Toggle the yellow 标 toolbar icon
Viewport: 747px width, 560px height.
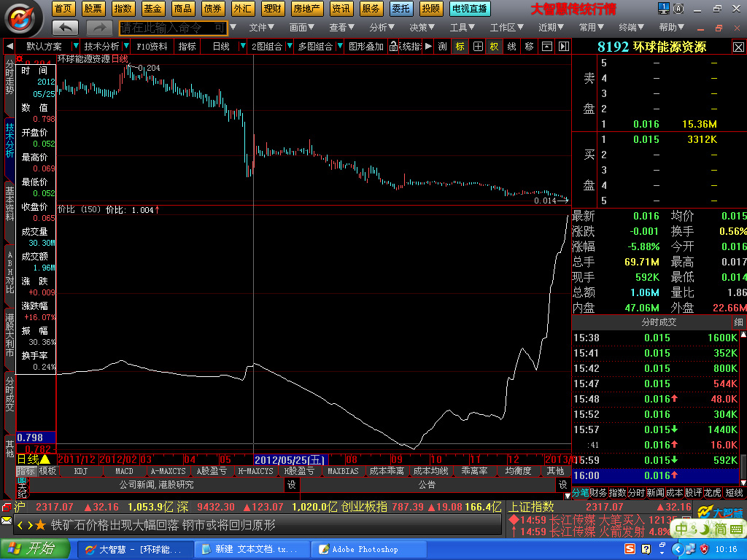pyautogui.click(x=460, y=46)
